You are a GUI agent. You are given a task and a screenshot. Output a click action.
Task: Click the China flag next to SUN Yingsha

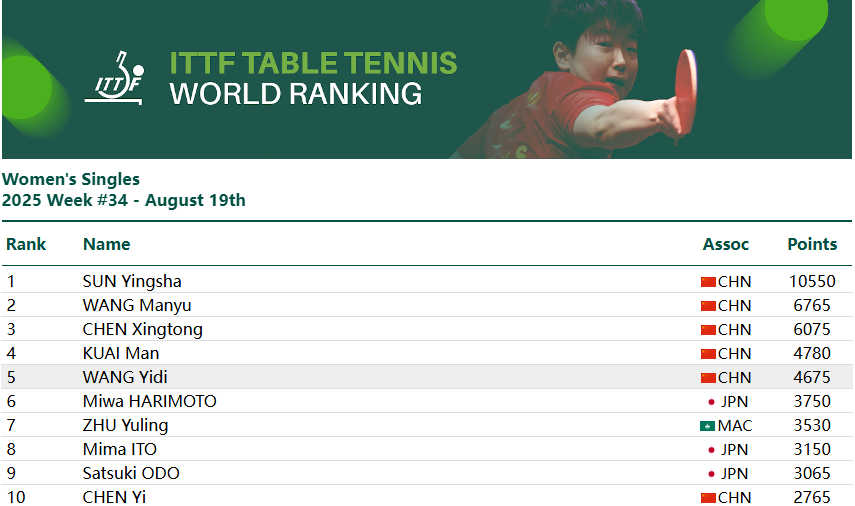(708, 282)
